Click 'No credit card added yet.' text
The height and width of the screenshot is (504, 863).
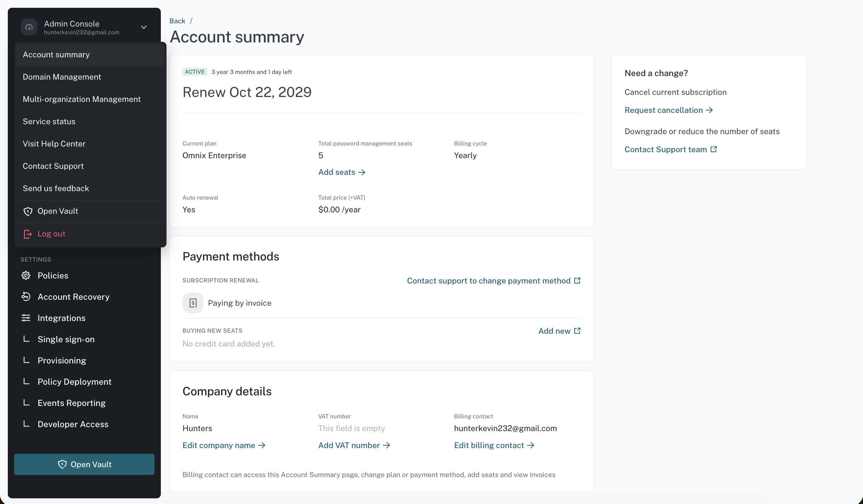(x=229, y=344)
